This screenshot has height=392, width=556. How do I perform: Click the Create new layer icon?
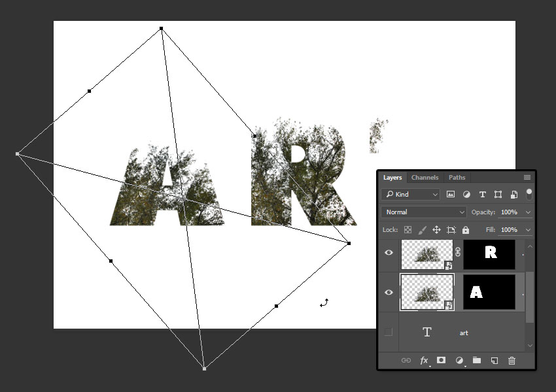(494, 360)
